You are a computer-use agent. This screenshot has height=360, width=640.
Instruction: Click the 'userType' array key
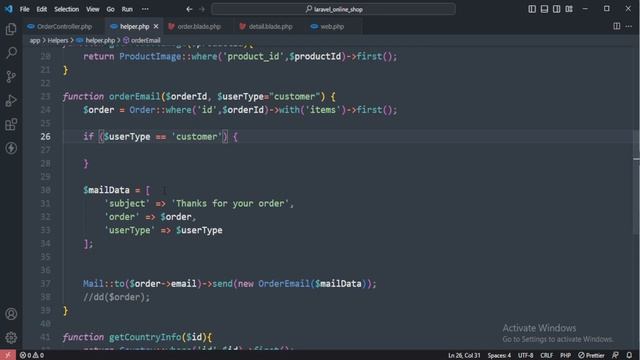click(x=129, y=230)
